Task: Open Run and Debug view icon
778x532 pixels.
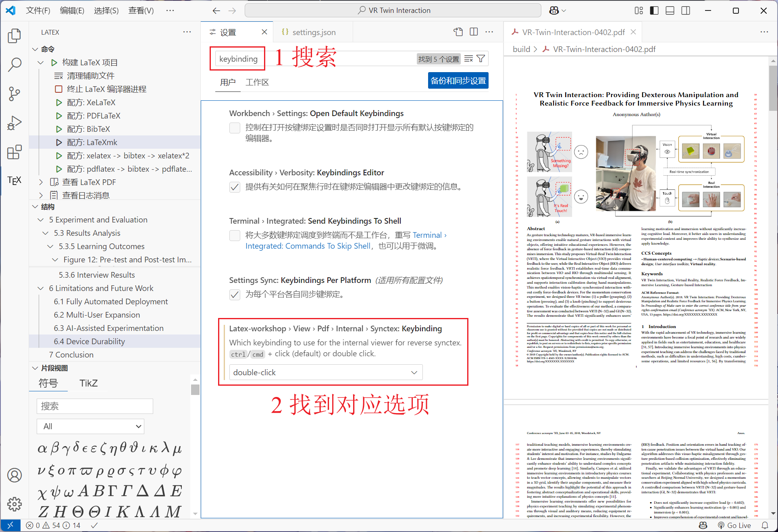Action: tap(15, 123)
